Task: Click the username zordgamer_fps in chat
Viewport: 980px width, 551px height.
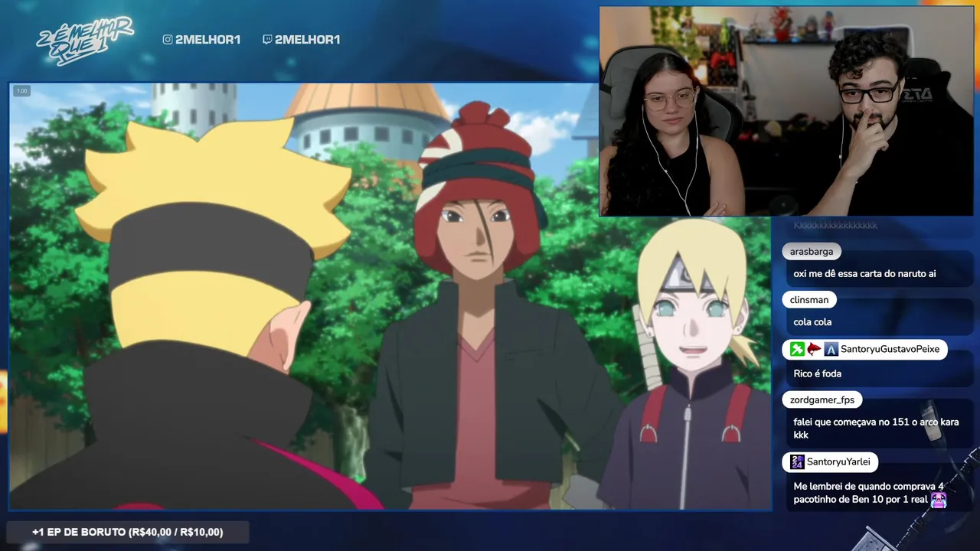Action: tap(822, 400)
